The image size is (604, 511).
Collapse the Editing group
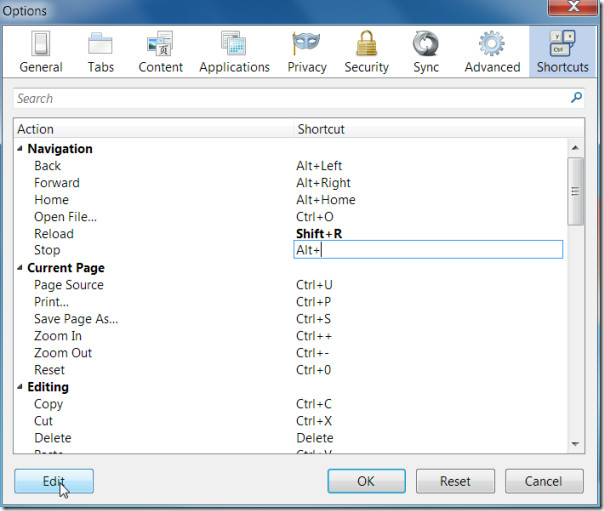pos(20,387)
